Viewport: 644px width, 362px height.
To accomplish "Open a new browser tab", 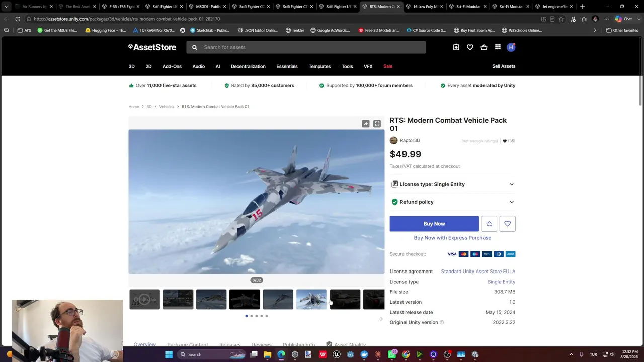I will click(582, 7).
